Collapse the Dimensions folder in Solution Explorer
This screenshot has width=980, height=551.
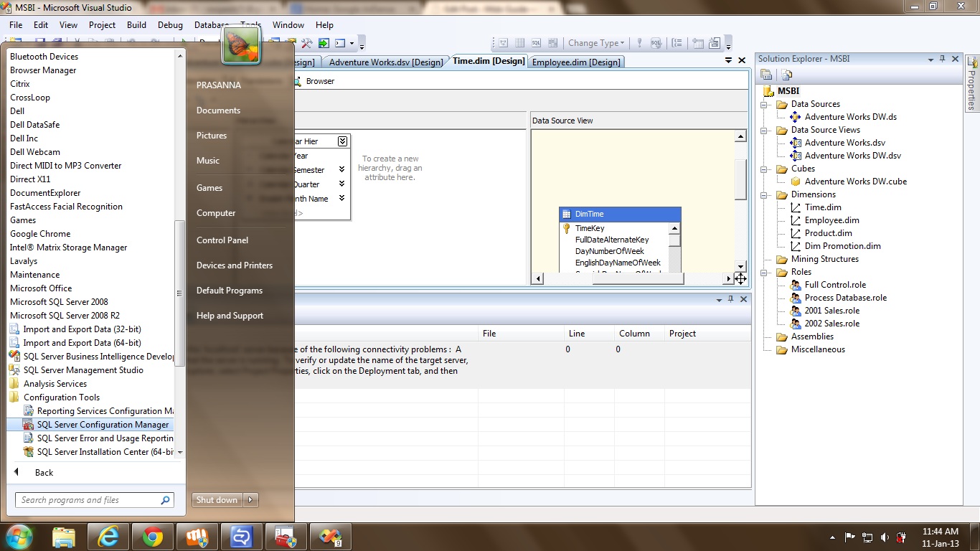765,195
